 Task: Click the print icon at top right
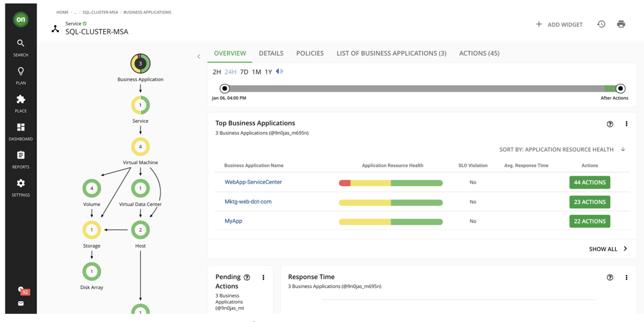pos(621,24)
